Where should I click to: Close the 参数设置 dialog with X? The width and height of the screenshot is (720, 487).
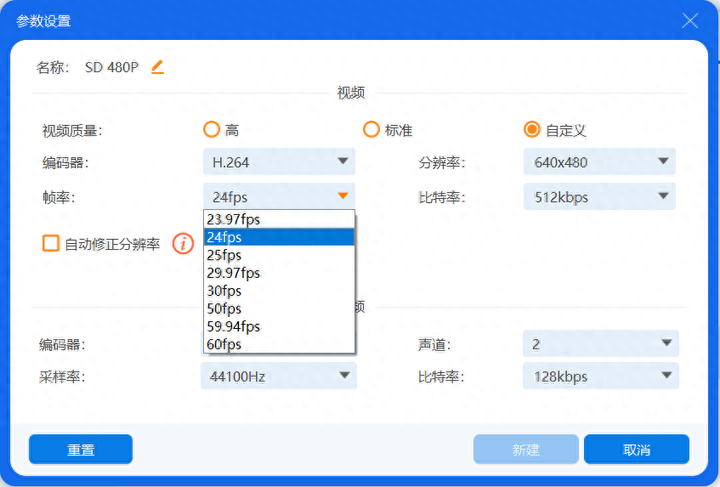[x=690, y=21]
